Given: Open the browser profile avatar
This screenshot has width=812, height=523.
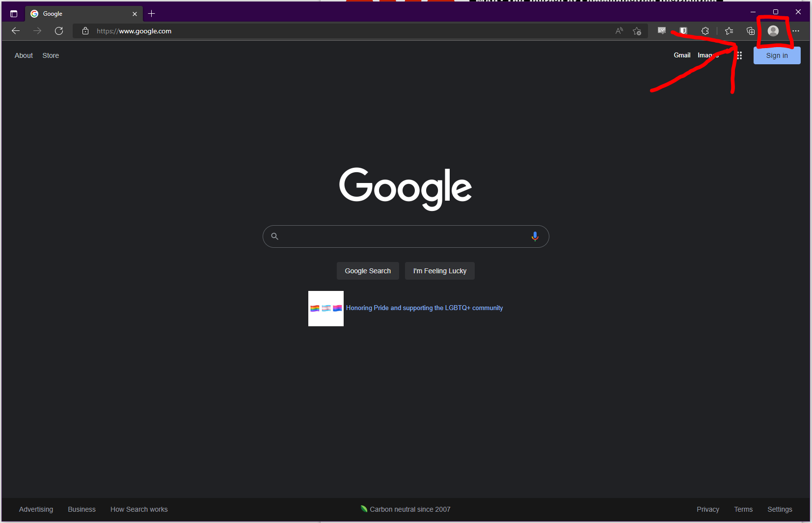Looking at the screenshot, I should 773,31.
